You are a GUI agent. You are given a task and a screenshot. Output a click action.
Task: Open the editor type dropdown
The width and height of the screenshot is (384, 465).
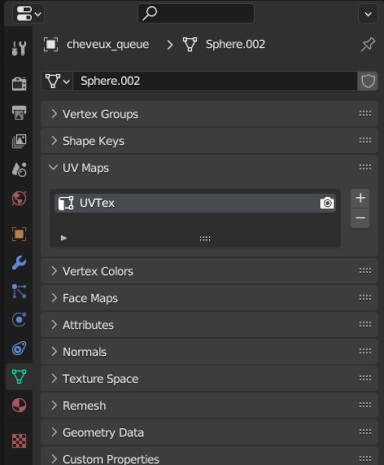coord(29,14)
